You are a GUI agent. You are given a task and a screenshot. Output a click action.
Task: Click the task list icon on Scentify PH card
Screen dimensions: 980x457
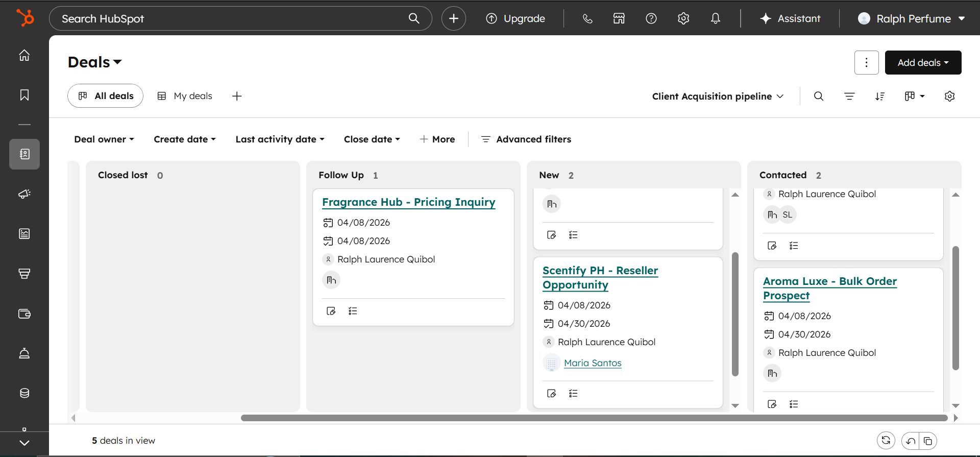click(x=573, y=393)
